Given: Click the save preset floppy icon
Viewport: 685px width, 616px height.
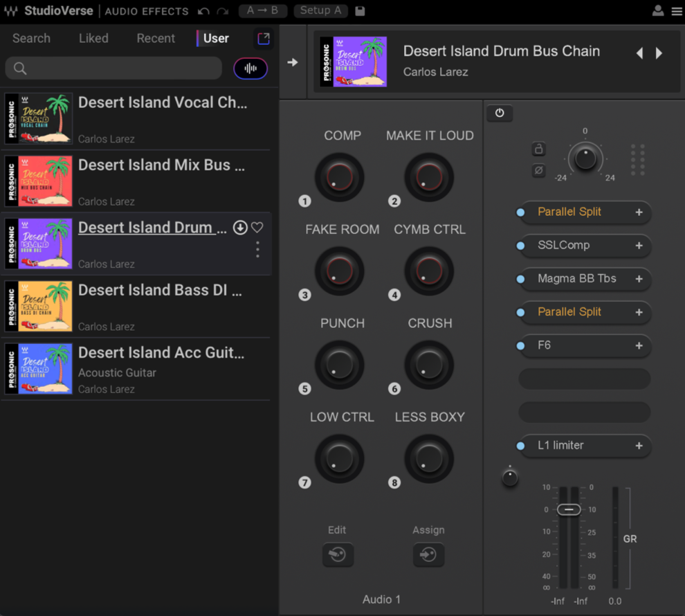Looking at the screenshot, I should [x=360, y=11].
